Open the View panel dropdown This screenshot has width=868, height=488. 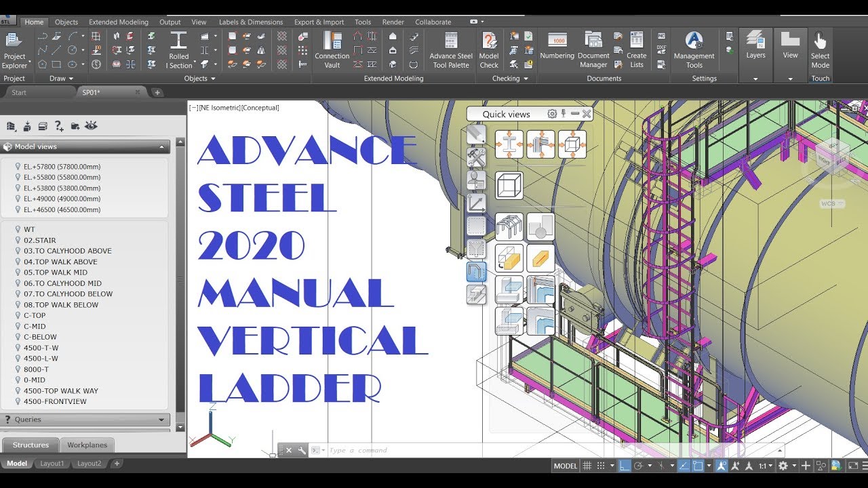790,79
